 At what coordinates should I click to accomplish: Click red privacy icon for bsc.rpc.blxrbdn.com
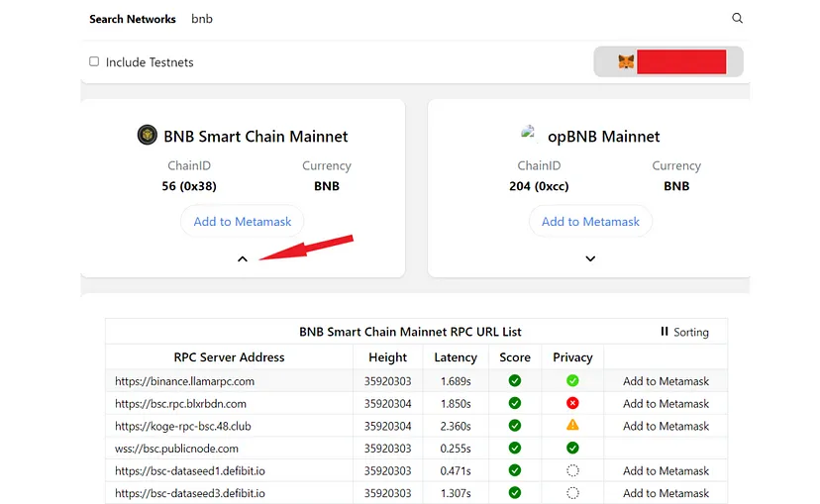[572, 404]
